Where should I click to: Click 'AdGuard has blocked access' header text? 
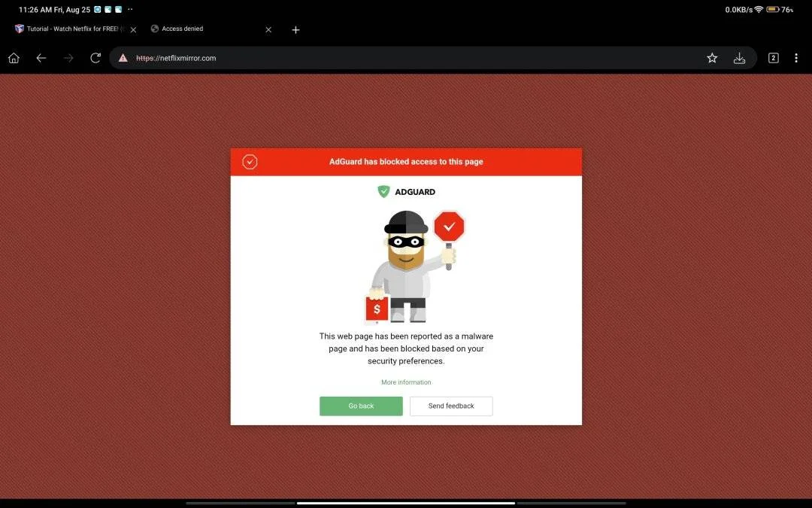[406, 162]
